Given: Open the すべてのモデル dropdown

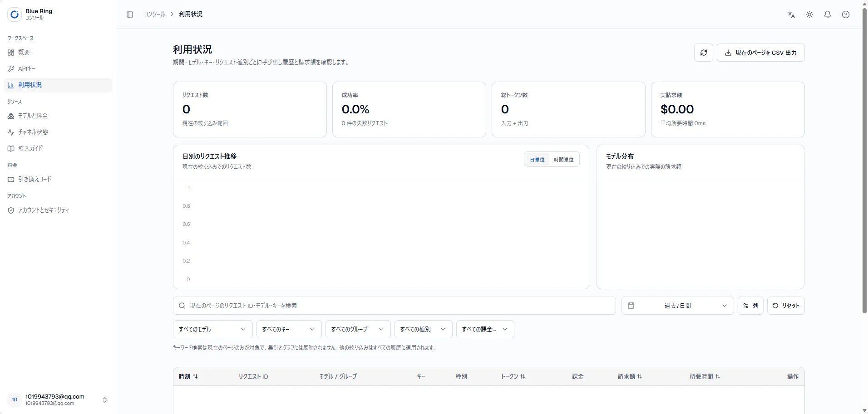Looking at the screenshot, I should pos(212,329).
